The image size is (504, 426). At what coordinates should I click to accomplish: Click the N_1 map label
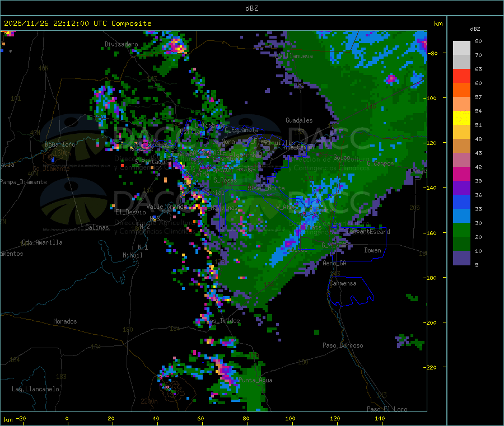click(143, 247)
